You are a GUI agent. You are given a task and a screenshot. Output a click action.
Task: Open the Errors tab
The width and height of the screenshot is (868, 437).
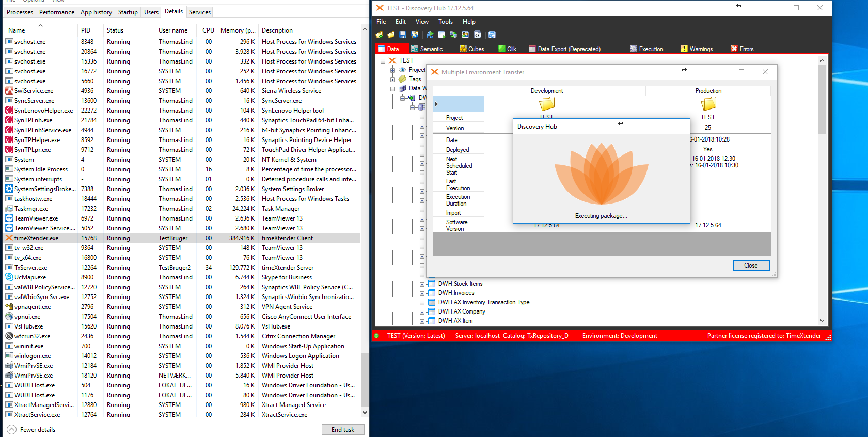coord(742,49)
